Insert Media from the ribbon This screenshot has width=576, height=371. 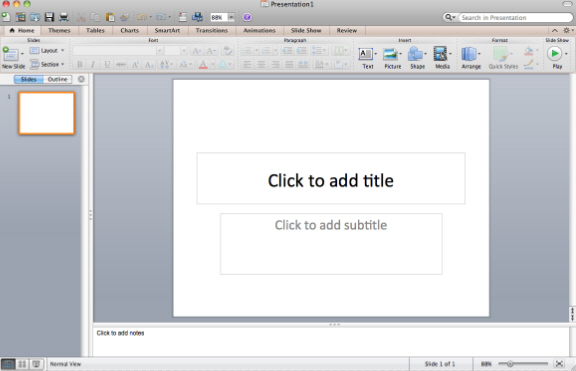(x=440, y=54)
